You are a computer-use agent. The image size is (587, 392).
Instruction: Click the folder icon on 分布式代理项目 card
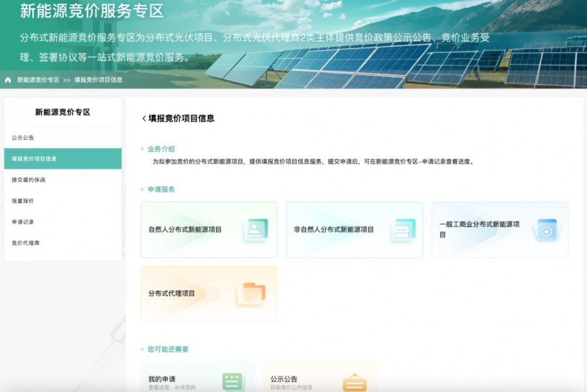[251, 294]
